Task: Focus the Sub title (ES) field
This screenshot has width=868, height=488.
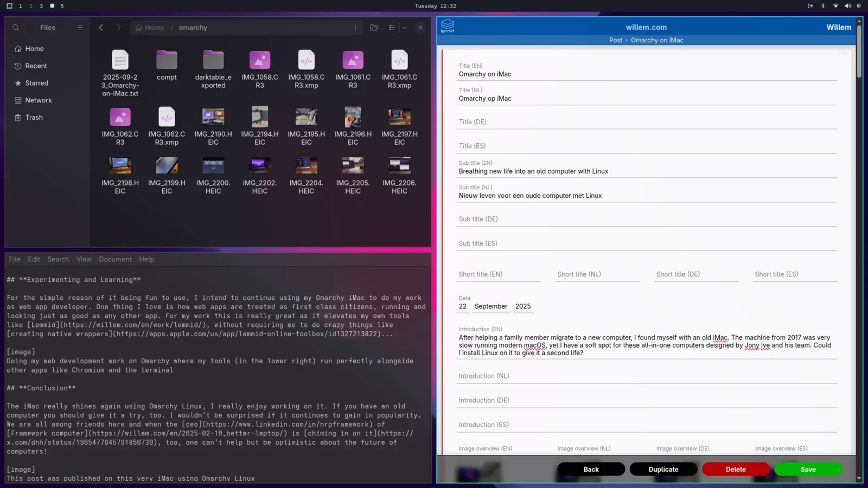Action: point(647,243)
